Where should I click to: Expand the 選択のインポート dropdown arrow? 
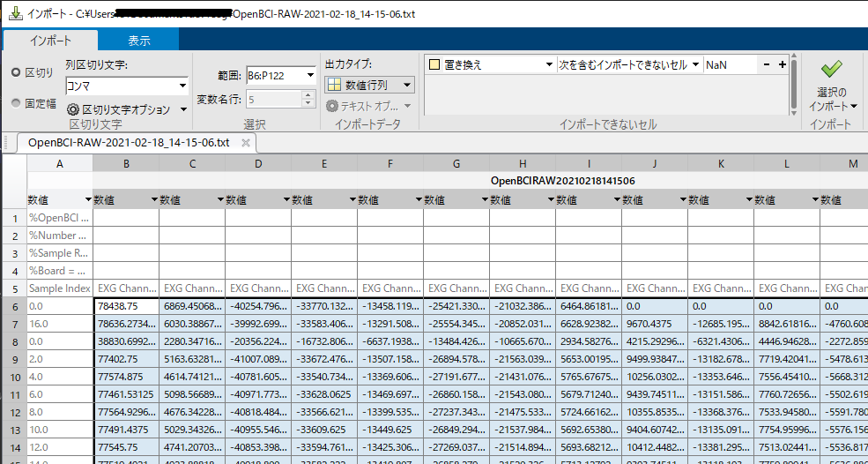click(x=854, y=106)
